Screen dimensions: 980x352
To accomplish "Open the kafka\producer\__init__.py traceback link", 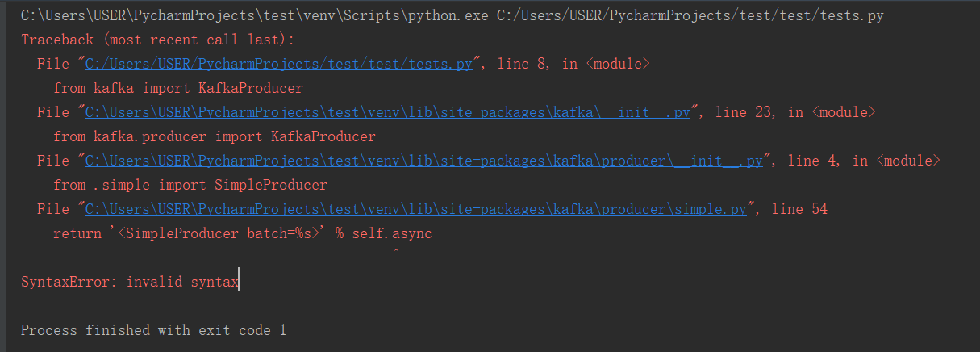I will click(x=424, y=161).
